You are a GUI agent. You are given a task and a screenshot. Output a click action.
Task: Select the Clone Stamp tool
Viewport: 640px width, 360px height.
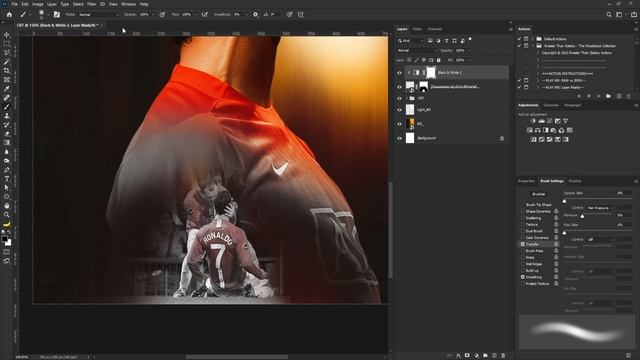tap(7, 116)
